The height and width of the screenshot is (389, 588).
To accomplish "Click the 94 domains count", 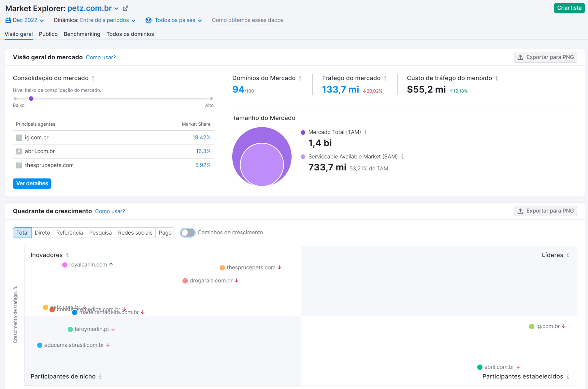I will (238, 90).
